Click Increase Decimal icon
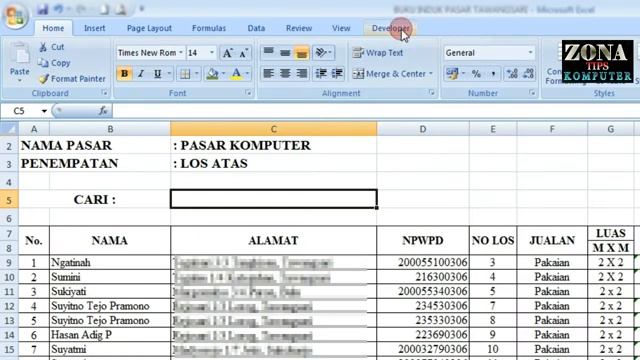The width and height of the screenshot is (640, 360). (512, 74)
